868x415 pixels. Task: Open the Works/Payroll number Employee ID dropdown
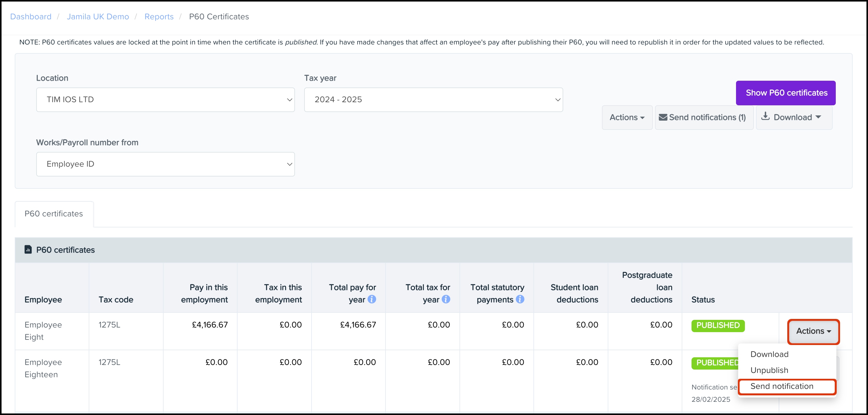coord(165,164)
